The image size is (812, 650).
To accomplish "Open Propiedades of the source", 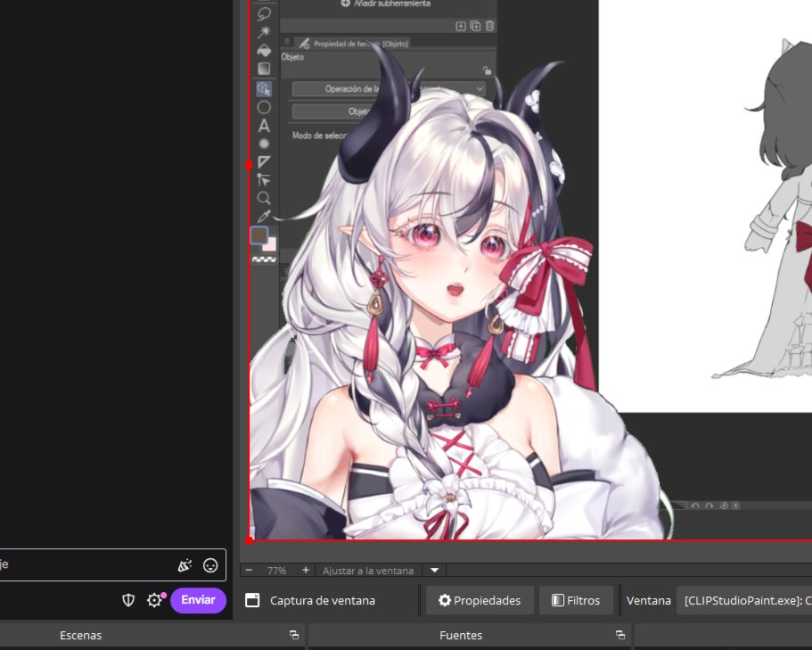I will pyautogui.click(x=480, y=600).
